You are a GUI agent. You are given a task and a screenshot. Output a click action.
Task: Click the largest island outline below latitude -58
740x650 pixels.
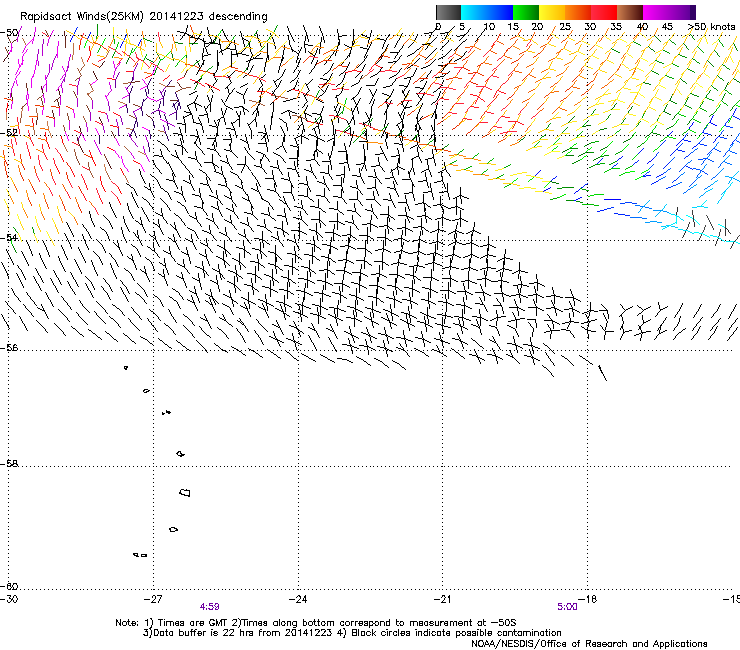tap(185, 493)
